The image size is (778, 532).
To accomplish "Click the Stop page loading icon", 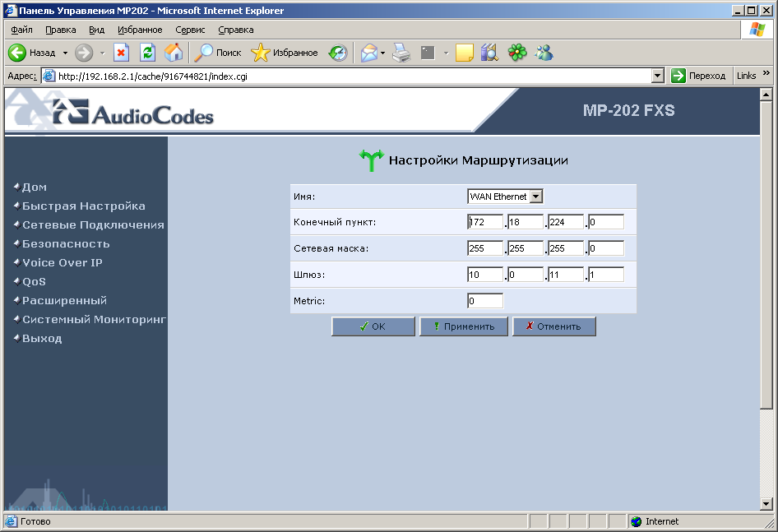I will 121,53.
